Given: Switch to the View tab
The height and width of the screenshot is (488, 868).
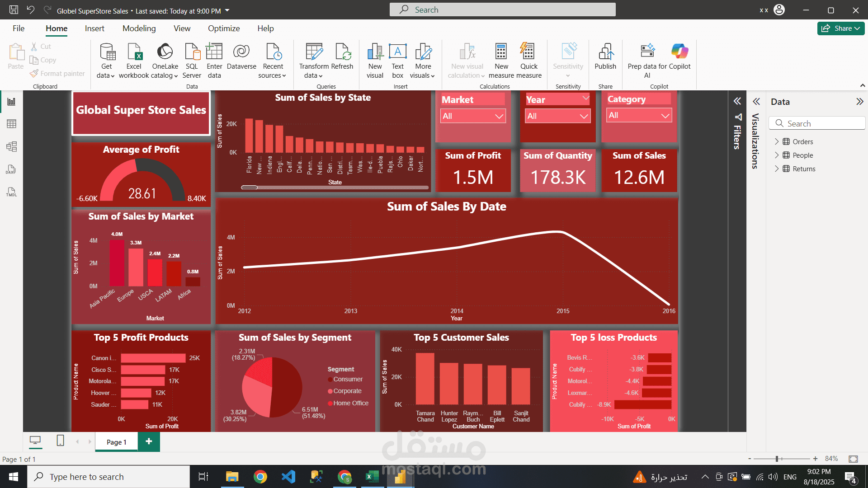Looking at the screenshot, I should (x=182, y=28).
